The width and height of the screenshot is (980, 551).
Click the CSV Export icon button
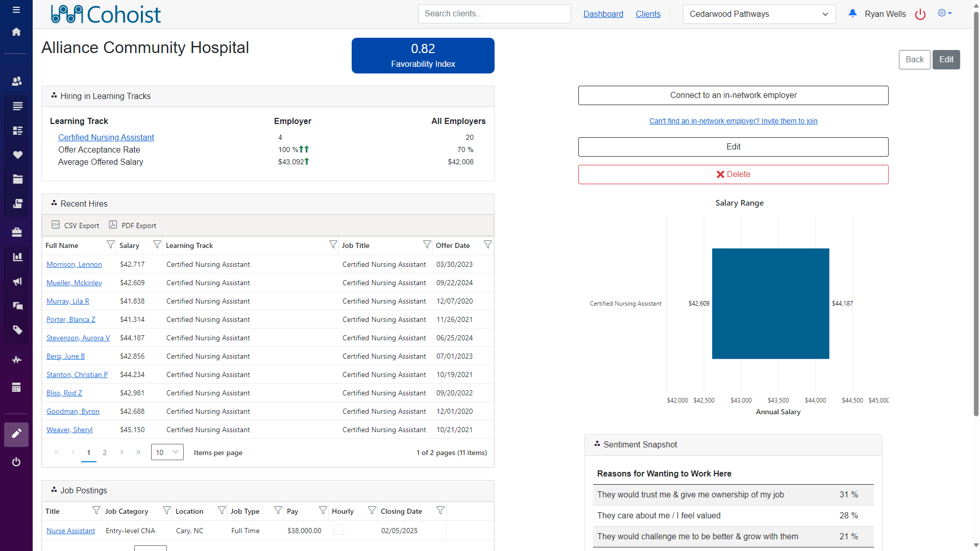(55, 224)
